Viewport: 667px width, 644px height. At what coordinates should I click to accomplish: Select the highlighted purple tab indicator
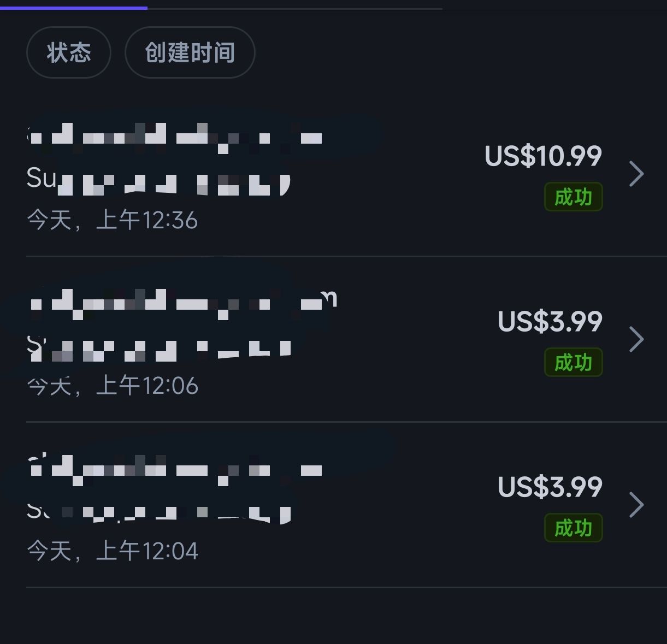[74, 8]
